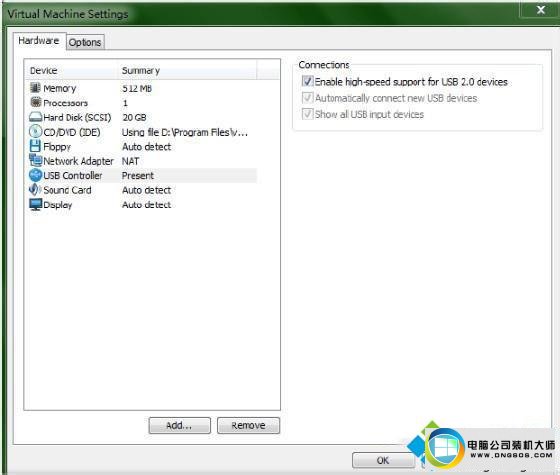Select the USB Controller icon
The width and height of the screenshot is (560, 475).
35,175
